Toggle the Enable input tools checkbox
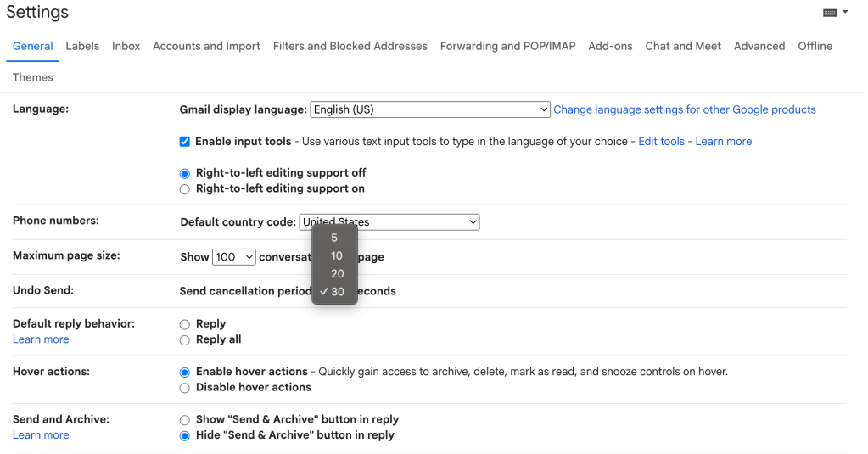The height and width of the screenshot is (454, 868). pos(185,142)
